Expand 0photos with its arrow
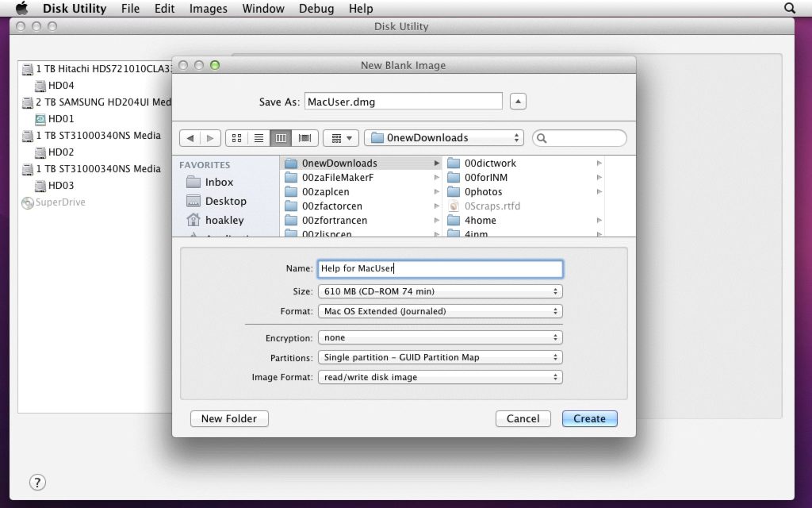Image resolution: width=812 pixels, height=508 pixels. [599, 192]
